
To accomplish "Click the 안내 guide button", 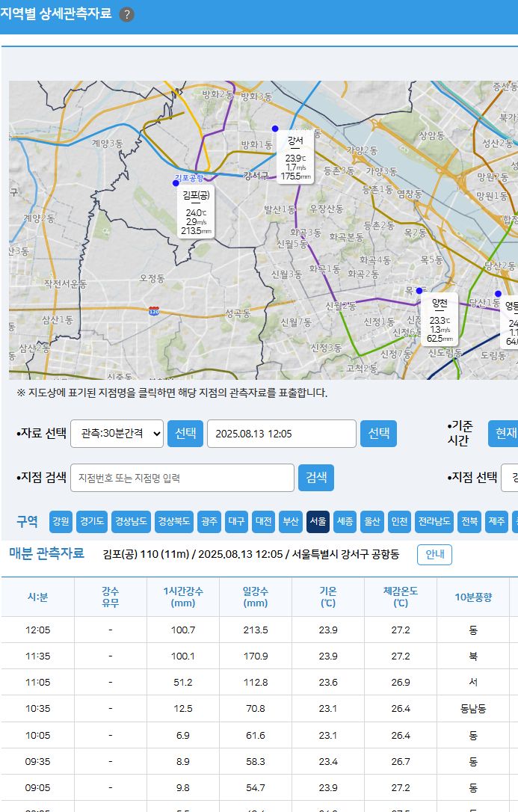I will pos(435,555).
